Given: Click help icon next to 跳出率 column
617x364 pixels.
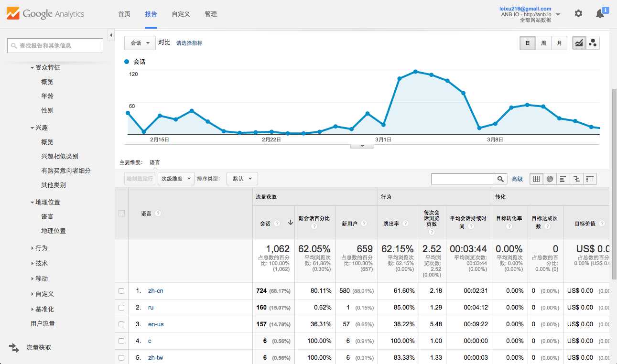Looking at the screenshot, I should (x=406, y=223).
